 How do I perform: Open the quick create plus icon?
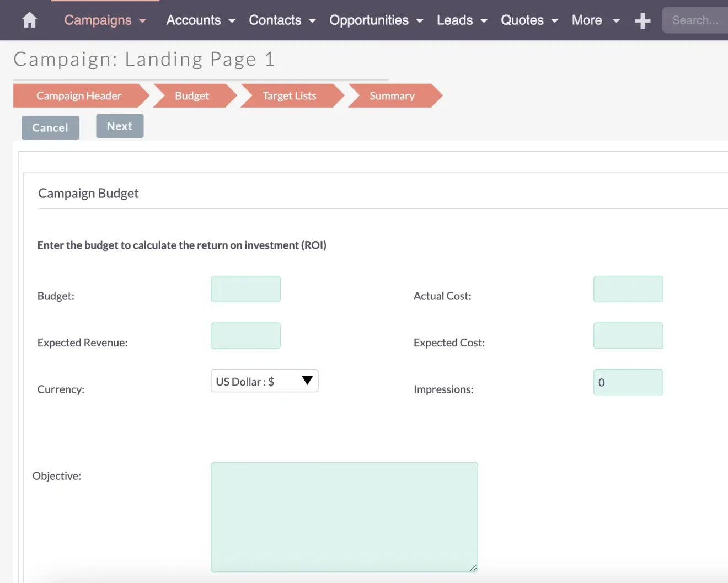pyautogui.click(x=642, y=20)
